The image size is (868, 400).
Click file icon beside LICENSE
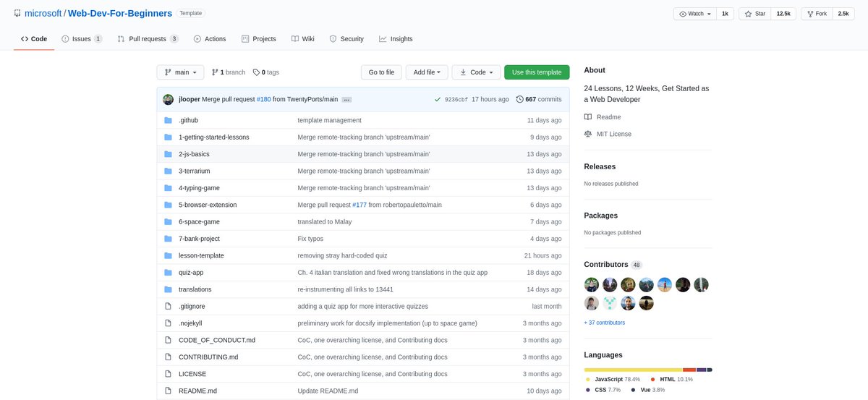(168, 374)
